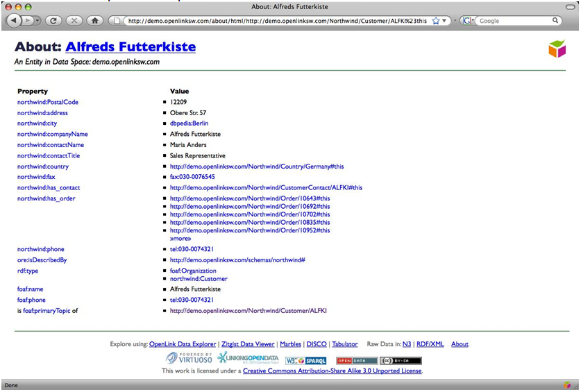
Task: Expand orders with the »more» link
Action: [180, 239]
